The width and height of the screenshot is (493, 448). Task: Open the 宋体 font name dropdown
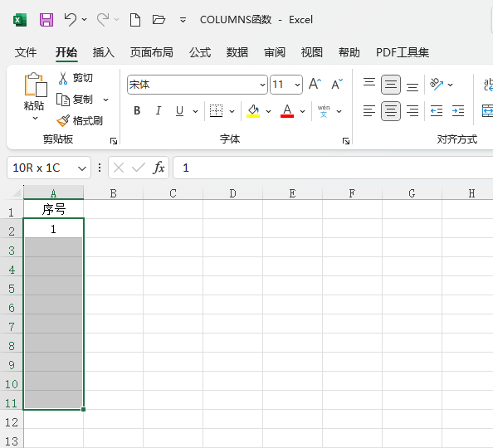click(262, 85)
